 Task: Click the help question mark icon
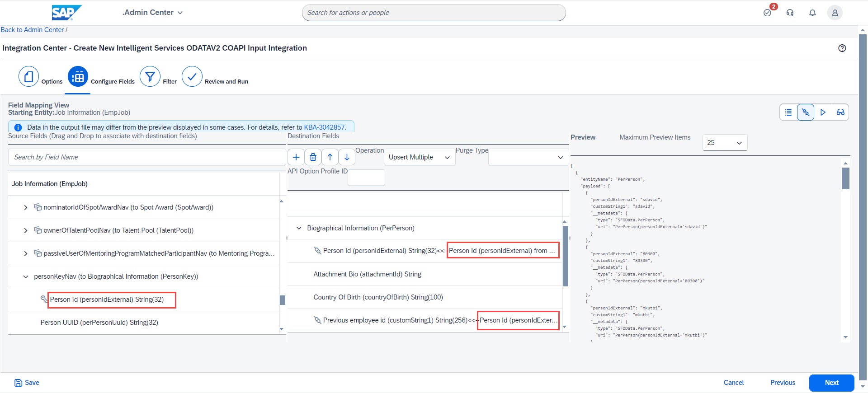pos(842,48)
